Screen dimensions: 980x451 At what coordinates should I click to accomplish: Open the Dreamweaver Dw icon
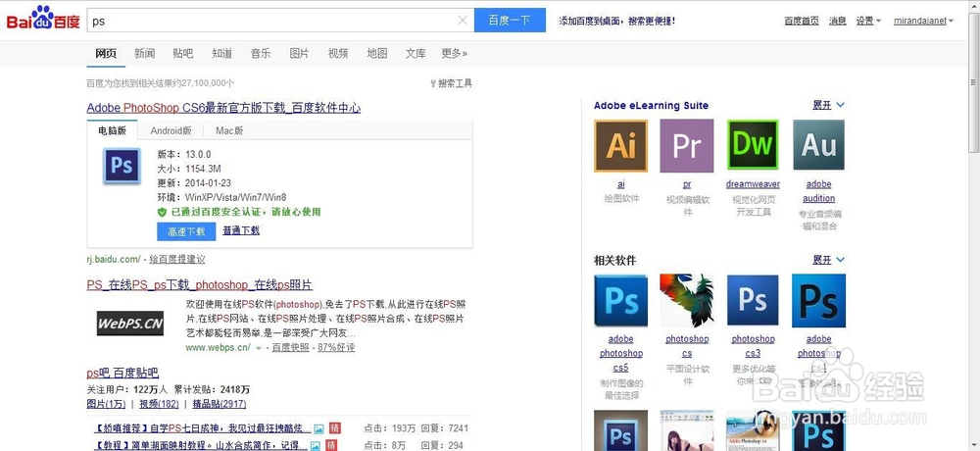(753, 144)
